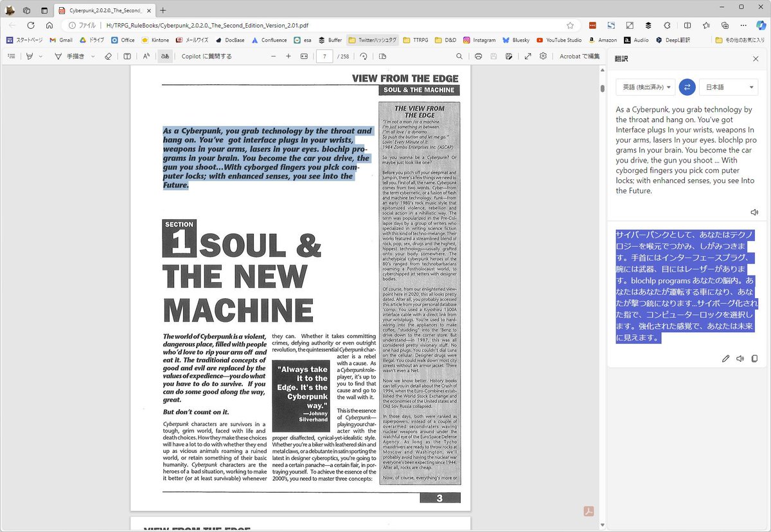Open browser settings and more menu
The width and height of the screenshot is (771, 532).
[x=743, y=25]
